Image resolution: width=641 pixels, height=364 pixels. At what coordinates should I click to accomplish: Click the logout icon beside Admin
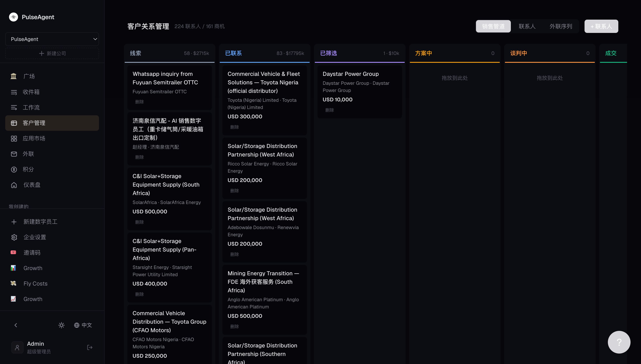click(90, 347)
